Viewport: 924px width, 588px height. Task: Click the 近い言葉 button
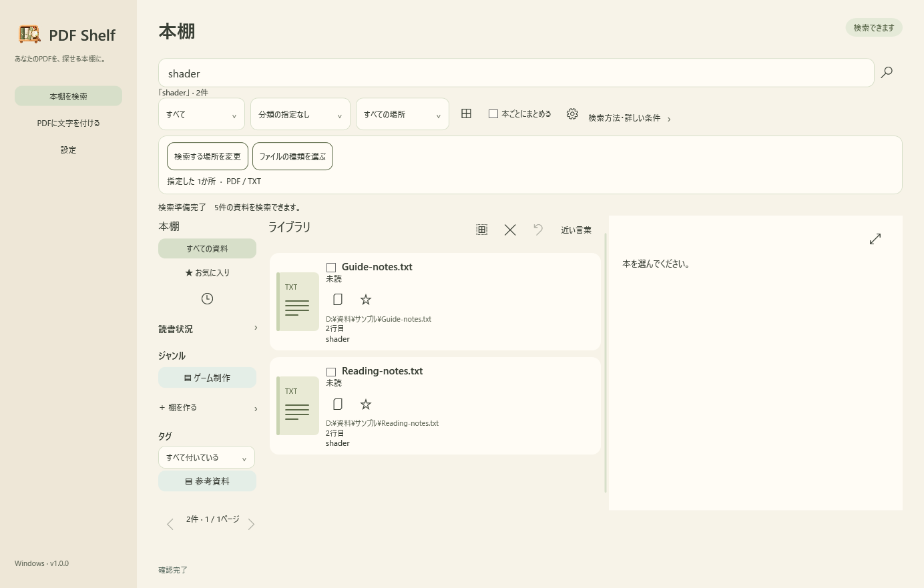point(576,230)
